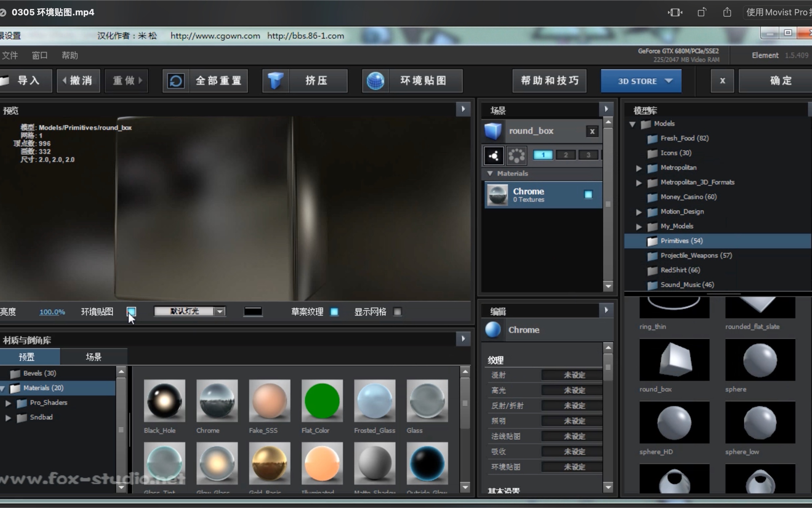812x508 pixels.
Task: Toggle the 环境贴图 checkbox near brightness
Action: (132, 312)
